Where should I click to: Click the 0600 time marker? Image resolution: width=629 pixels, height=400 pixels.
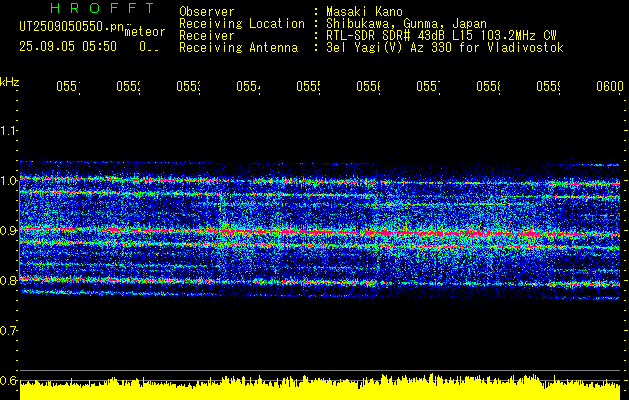610,86
